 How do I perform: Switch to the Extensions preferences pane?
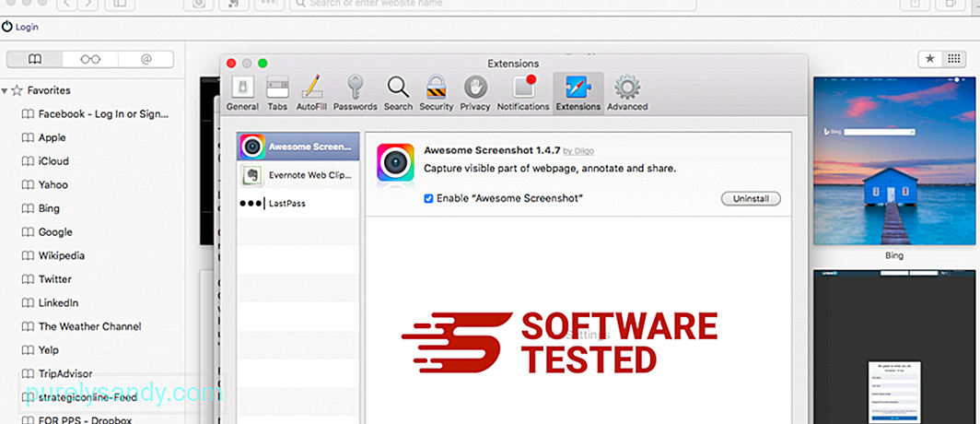click(x=578, y=92)
